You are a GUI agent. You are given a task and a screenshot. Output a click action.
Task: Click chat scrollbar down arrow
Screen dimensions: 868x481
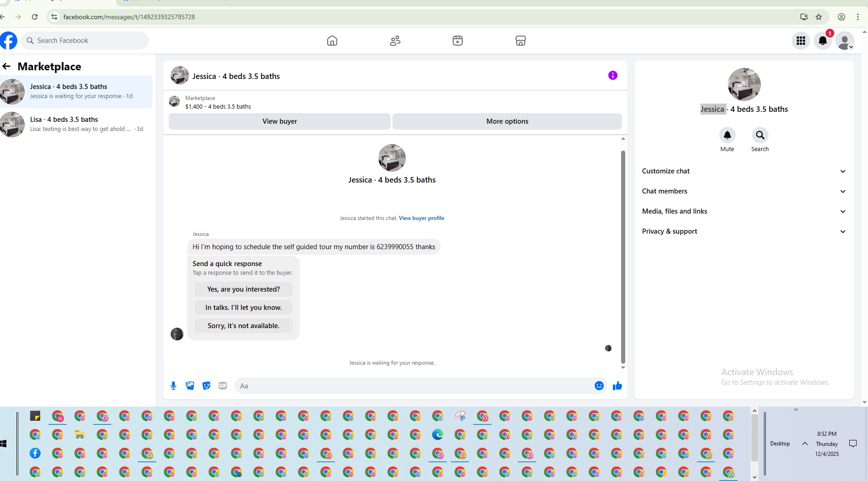coord(623,367)
